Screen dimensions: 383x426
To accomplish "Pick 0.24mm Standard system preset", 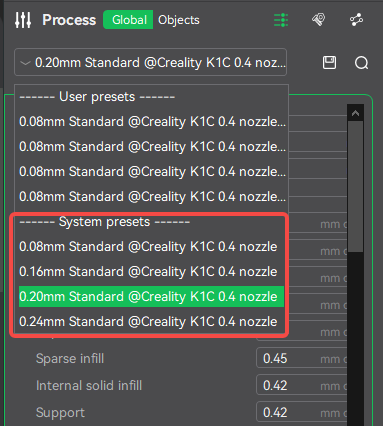I will pos(151,322).
